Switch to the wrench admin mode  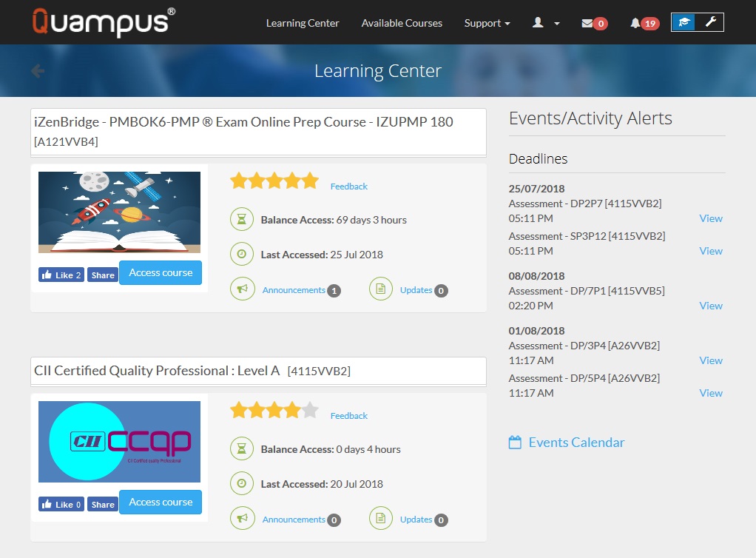(x=710, y=22)
